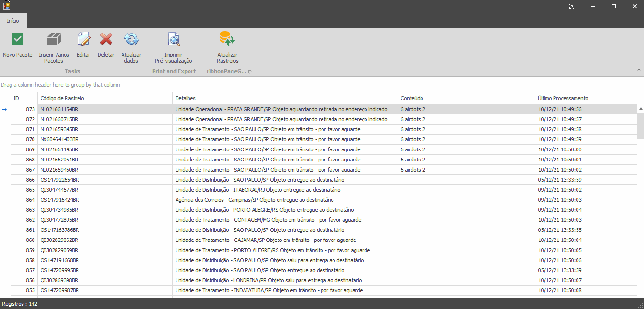The height and width of the screenshot is (309, 644).
Task: Click the group-by panel text area
Action: (60, 85)
